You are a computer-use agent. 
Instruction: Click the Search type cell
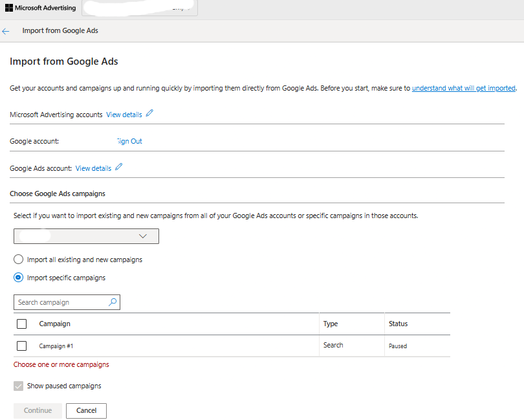coord(333,345)
